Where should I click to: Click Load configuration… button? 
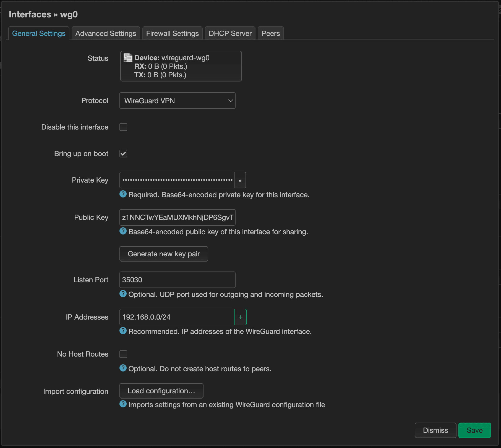coord(161,391)
